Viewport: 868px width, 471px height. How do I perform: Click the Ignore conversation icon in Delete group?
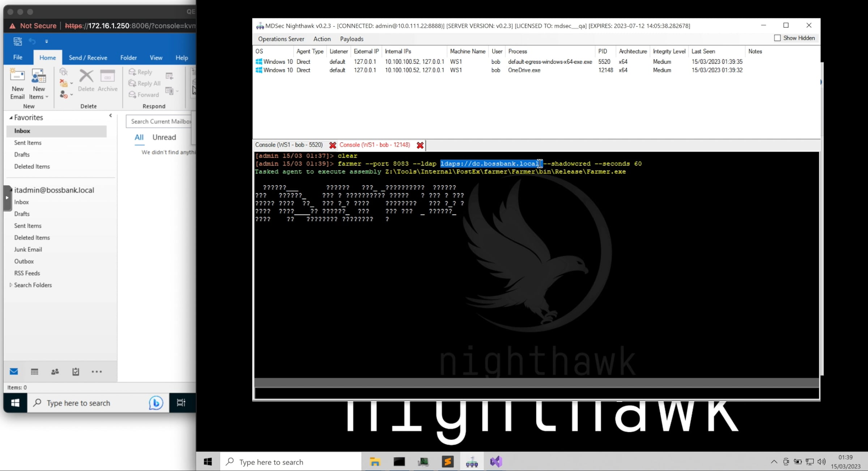click(x=64, y=72)
